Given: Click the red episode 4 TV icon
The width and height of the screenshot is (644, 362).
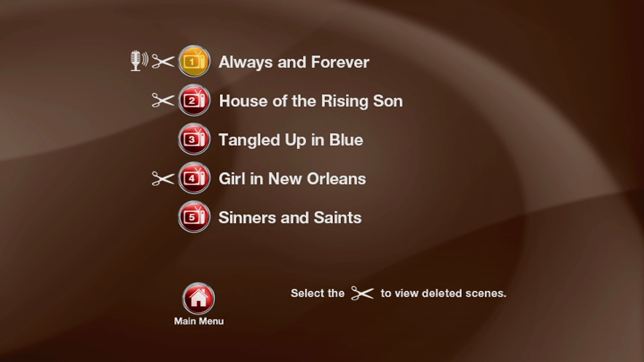Looking at the screenshot, I should tap(194, 178).
